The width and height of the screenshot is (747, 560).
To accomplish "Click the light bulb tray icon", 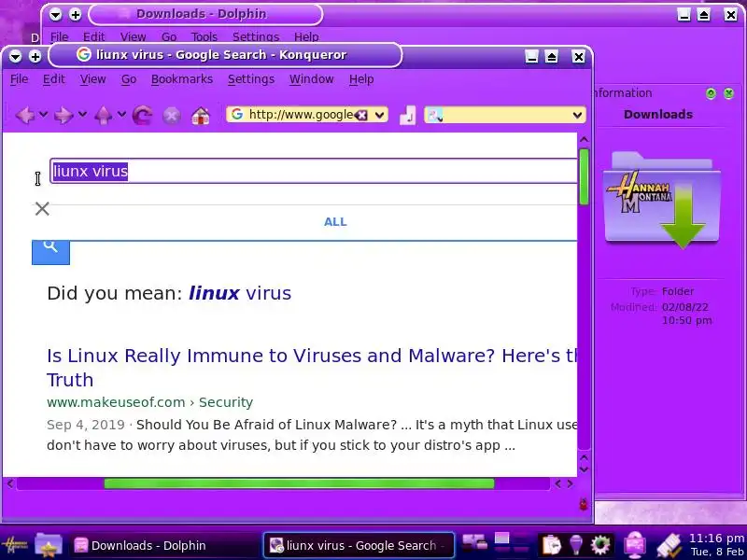I will (x=575, y=545).
